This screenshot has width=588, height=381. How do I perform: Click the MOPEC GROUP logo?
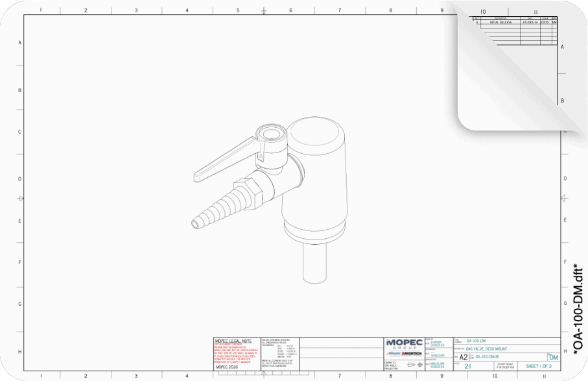click(x=403, y=343)
